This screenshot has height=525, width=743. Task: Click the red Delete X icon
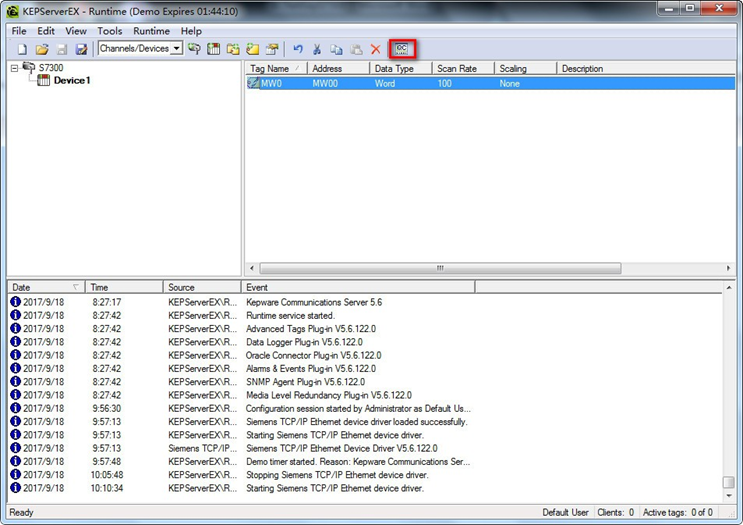(x=376, y=49)
